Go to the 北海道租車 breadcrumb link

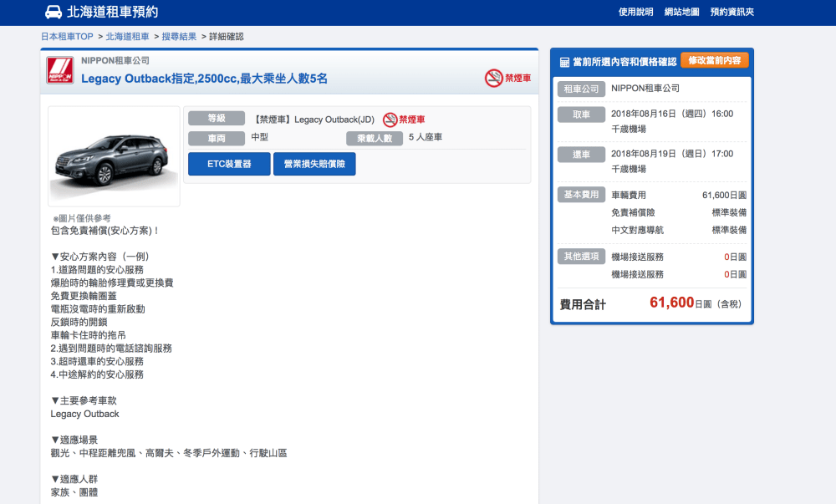127,37
